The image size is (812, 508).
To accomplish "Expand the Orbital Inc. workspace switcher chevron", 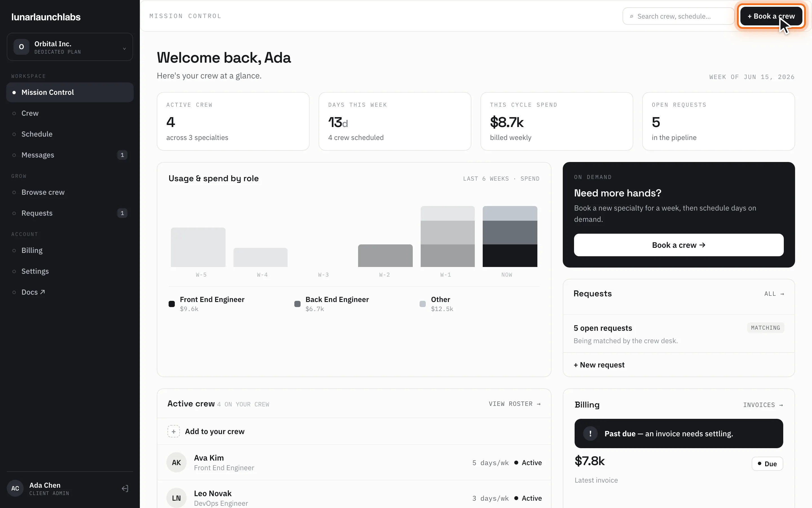I will click(x=124, y=48).
